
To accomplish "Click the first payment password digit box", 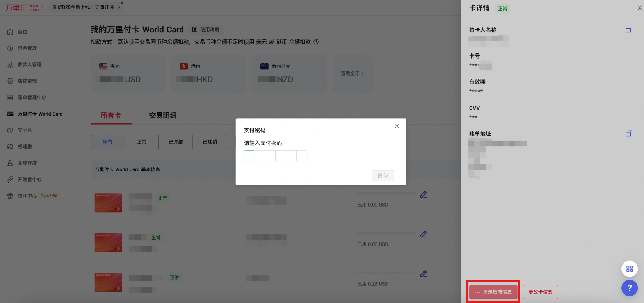I will click(x=249, y=156).
